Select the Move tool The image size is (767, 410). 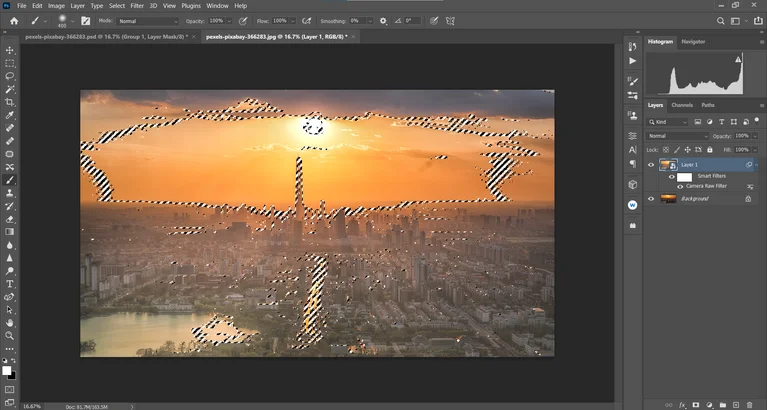tap(10, 50)
